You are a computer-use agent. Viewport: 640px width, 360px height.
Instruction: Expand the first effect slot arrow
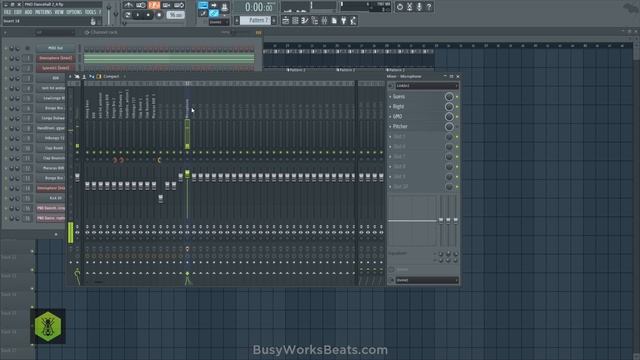(390, 96)
